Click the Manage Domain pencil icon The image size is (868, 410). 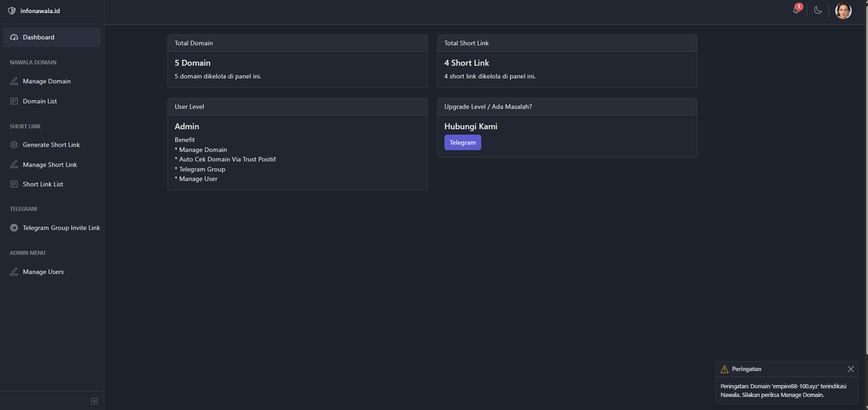14,81
